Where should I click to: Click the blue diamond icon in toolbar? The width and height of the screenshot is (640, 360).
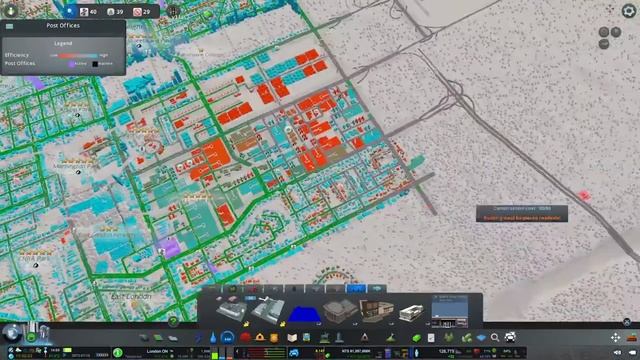[x=481, y=338]
